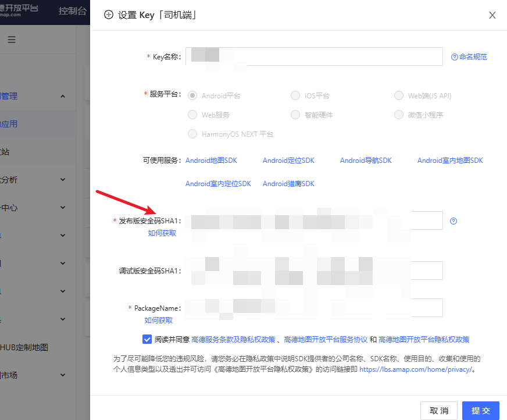Screen dimensions: 507x420
Task: Expand the 中心 sidebar section chevron
Action: (63, 208)
